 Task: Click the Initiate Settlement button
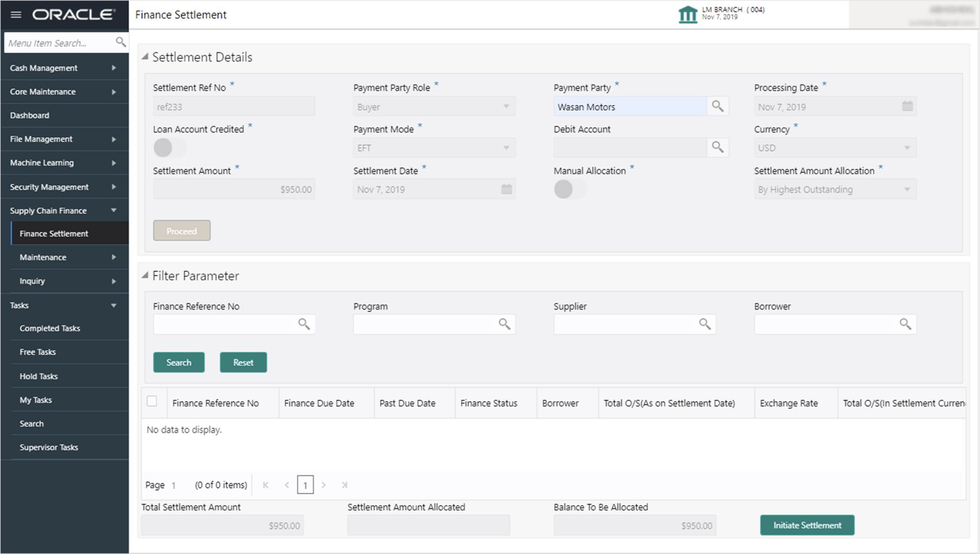point(807,525)
